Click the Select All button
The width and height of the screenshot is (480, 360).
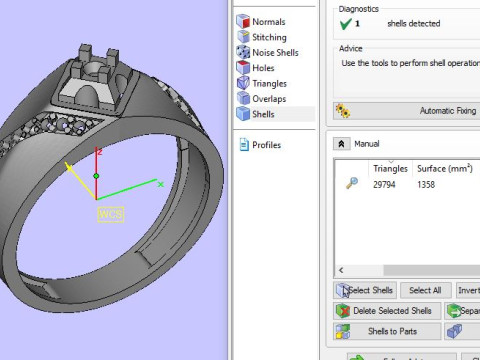[426, 290]
